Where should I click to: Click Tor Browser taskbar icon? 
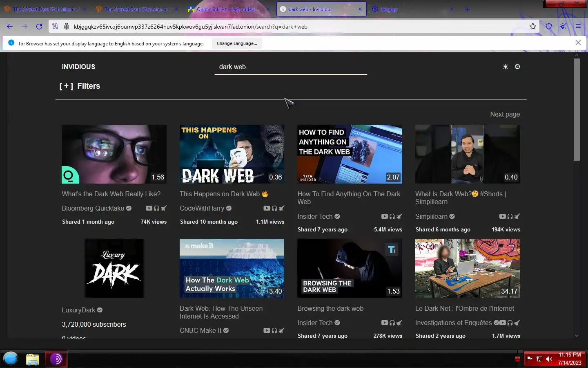[56, 359]
